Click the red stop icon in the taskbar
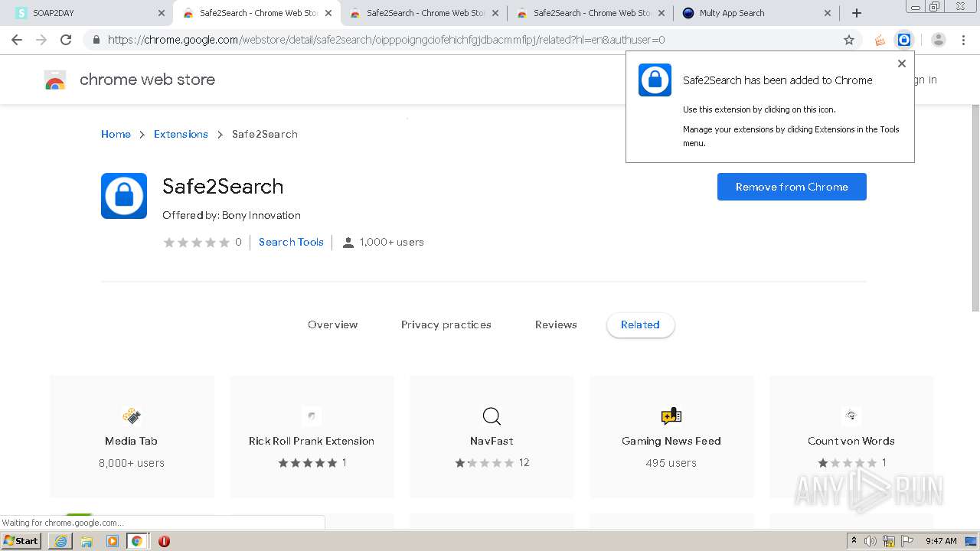Viewport: 980px width, 551px height. [164, 541]
